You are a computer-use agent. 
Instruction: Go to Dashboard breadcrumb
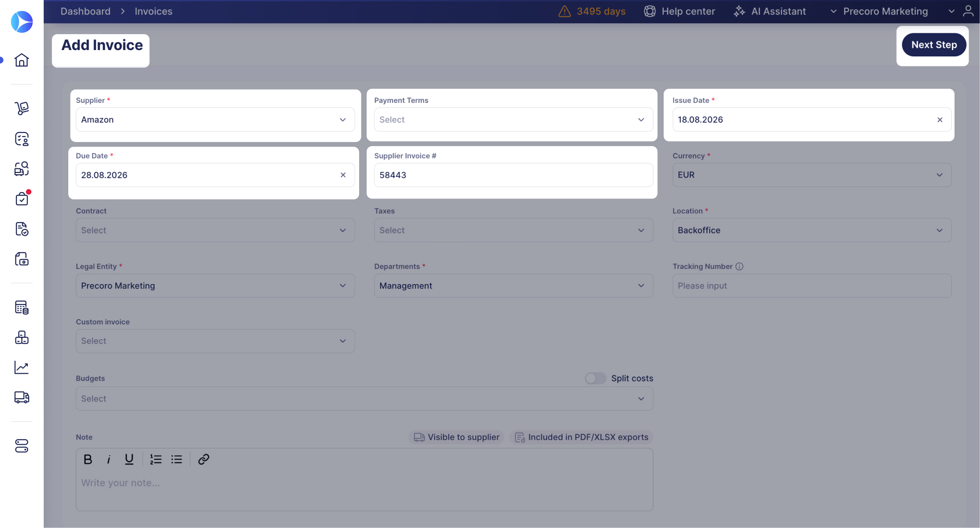(x=86, y=11)
